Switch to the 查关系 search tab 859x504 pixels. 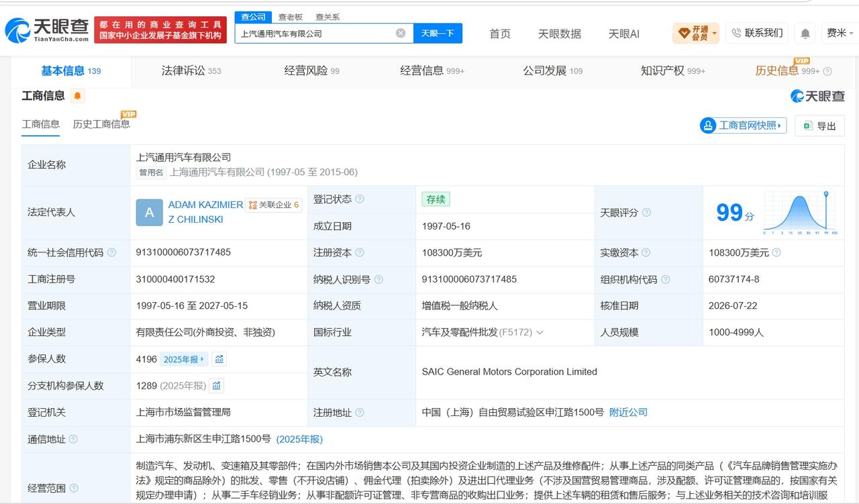[x=327, y=17]
